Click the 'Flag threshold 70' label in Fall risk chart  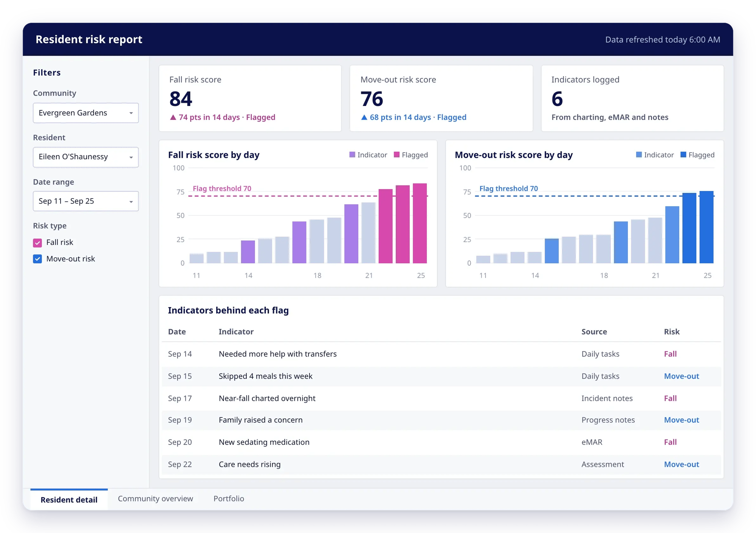click(x=222, y=188)
